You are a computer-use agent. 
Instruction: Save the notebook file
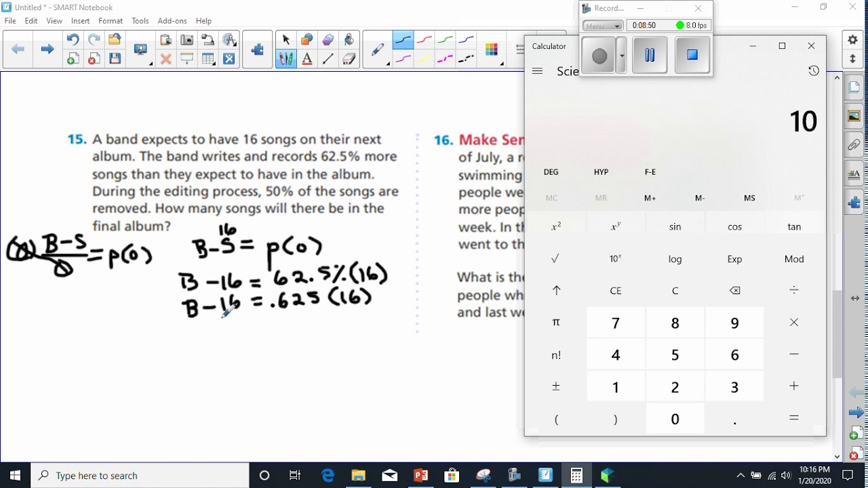click(x=115, y=59)
